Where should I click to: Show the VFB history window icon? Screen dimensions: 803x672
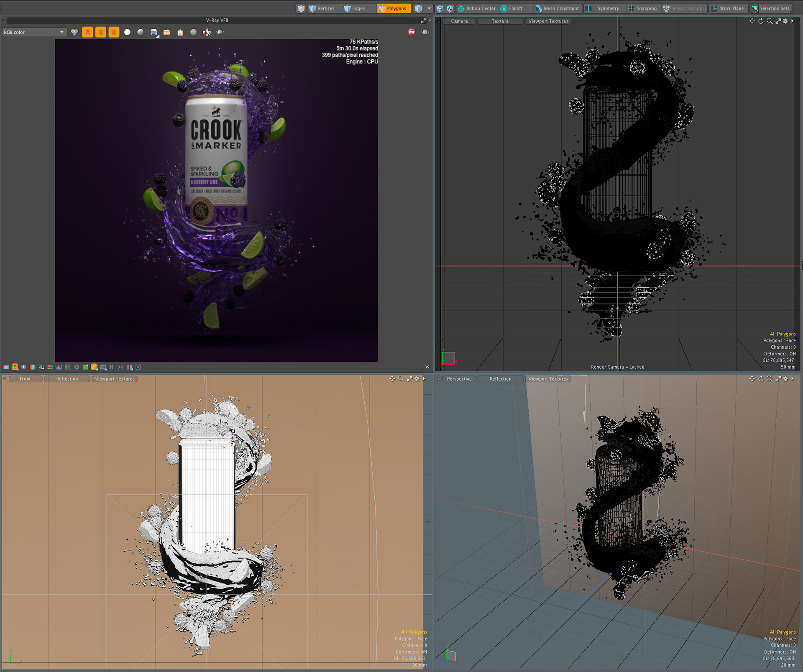(x=6, y=367)
